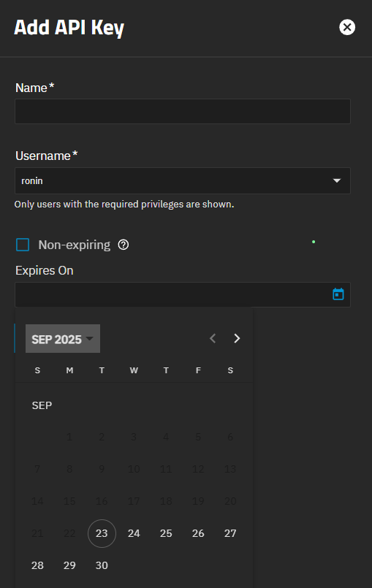Go to the next month
372x588 pixels.
[x=237, y=338]
